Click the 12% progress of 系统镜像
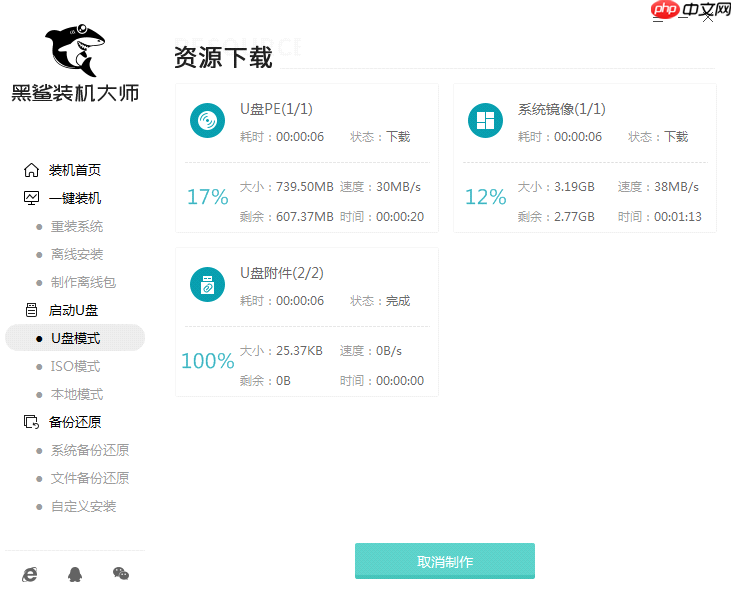This screenshot has height=591, width=732. pos(486,197)
